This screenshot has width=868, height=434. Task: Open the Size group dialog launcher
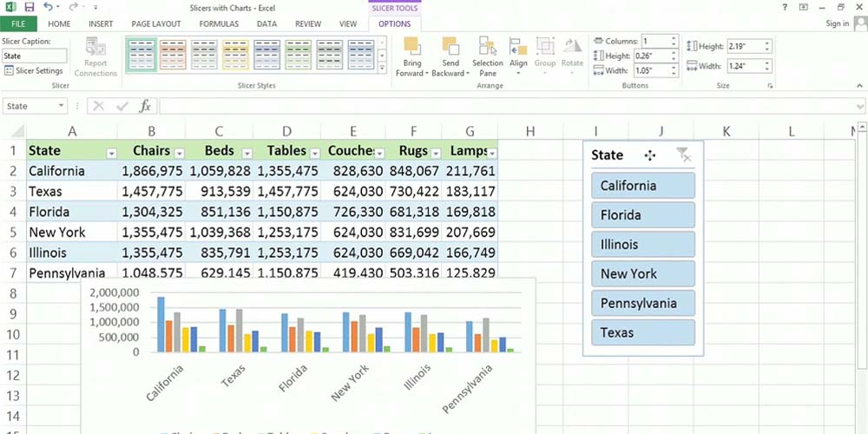pos(769,86)
